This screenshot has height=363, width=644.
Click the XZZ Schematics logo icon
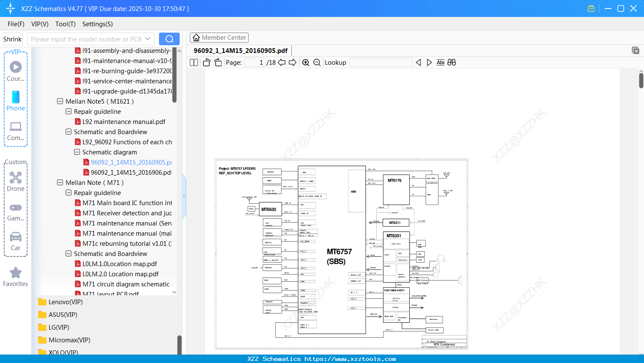[11, 8]
